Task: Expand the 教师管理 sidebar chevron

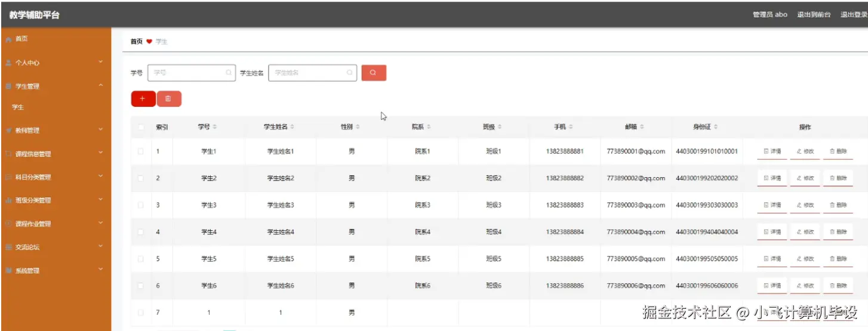Action: click(101, 129)
